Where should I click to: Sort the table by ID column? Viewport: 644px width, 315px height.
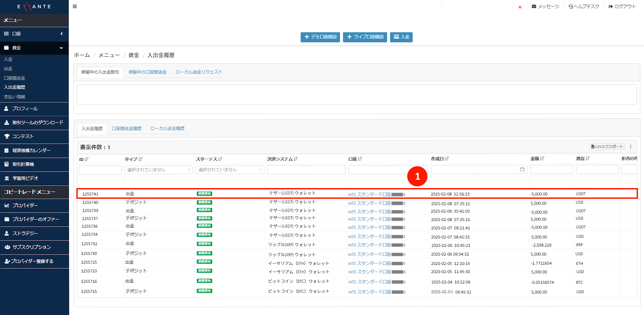(86, 159)
